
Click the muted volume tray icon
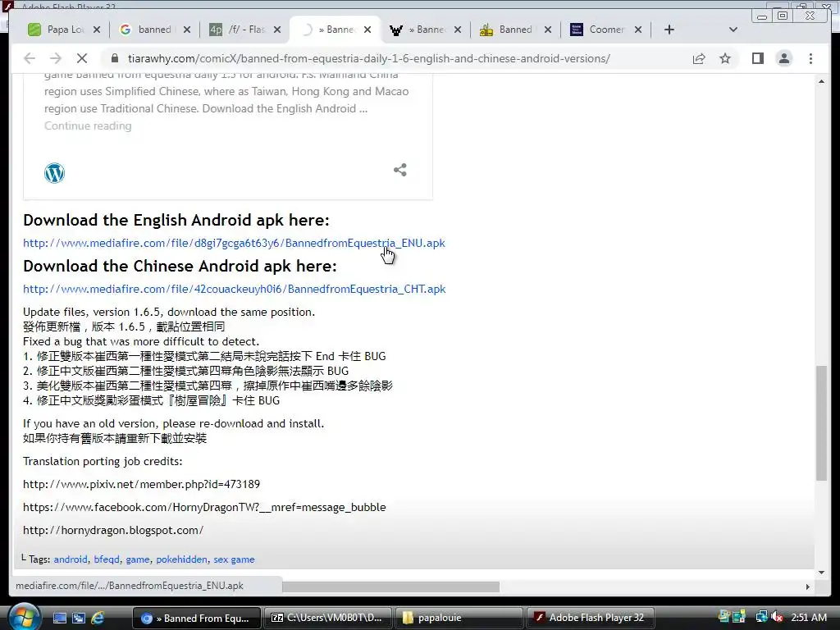(x=777, y=617)
